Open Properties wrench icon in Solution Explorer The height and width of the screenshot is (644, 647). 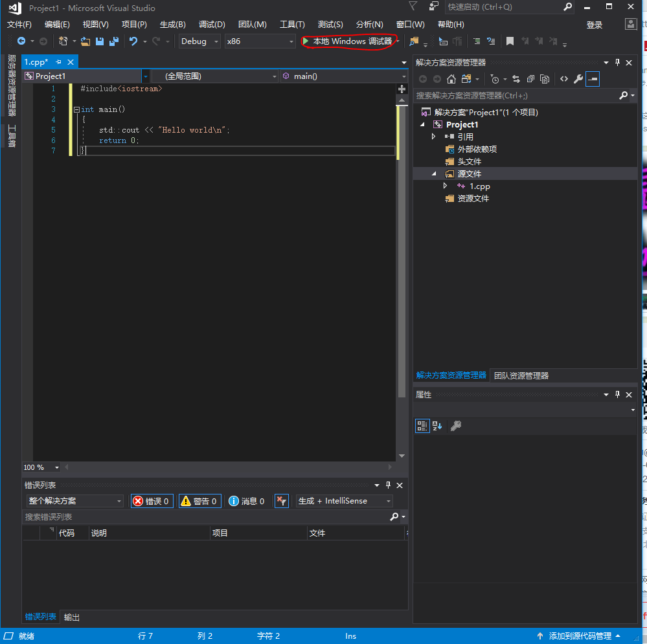click(578, 78)
